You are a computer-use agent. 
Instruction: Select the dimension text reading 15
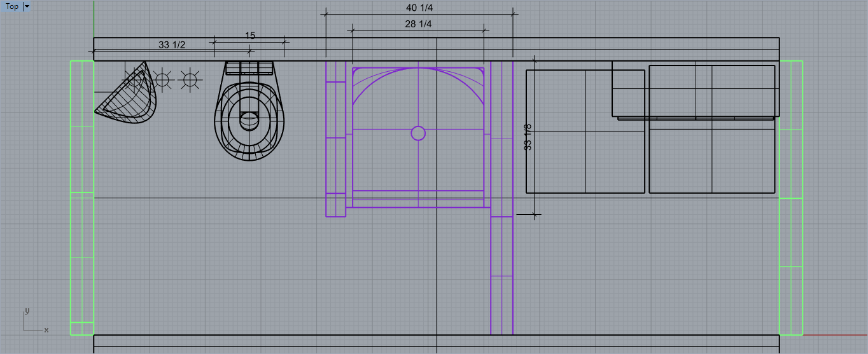(x=250, y=36)
